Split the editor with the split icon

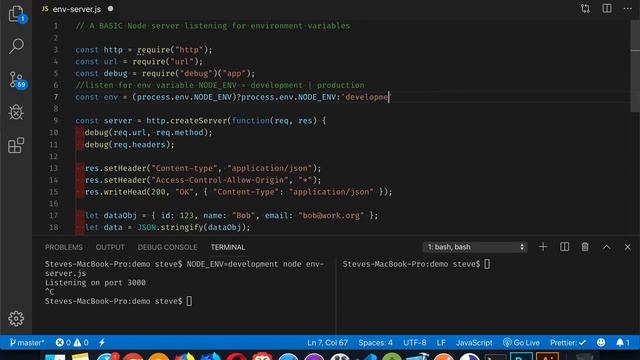pos(607,9)
